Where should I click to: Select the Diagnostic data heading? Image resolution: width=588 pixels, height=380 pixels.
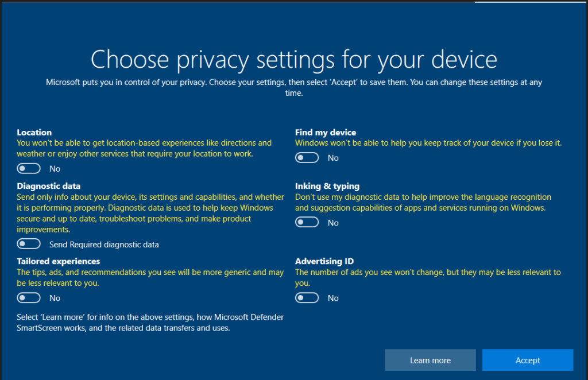49,186
